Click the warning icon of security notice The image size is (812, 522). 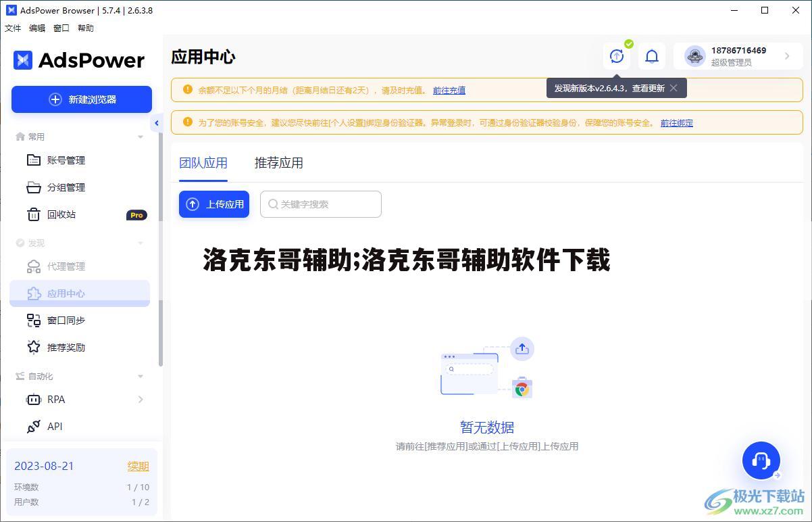tap(187, 122)
